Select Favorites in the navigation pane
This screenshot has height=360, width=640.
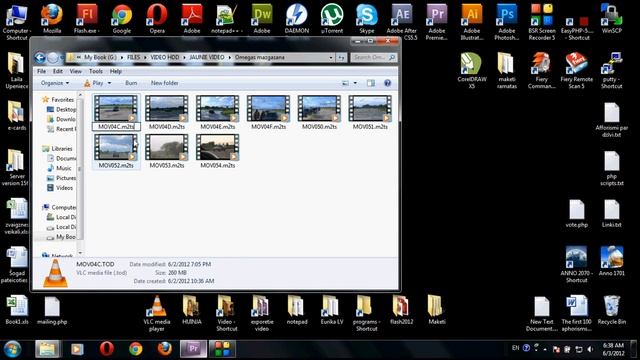[x=62, y=99]
